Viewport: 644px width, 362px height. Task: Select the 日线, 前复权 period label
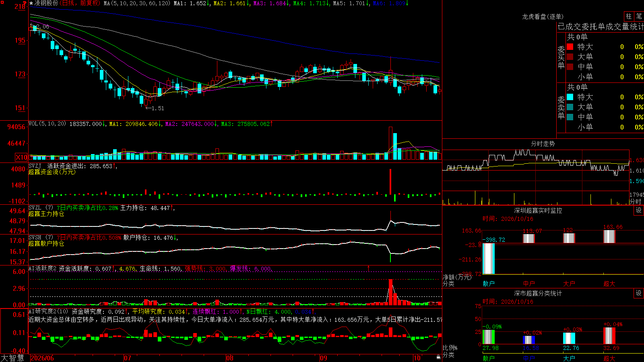click(80, 3)
